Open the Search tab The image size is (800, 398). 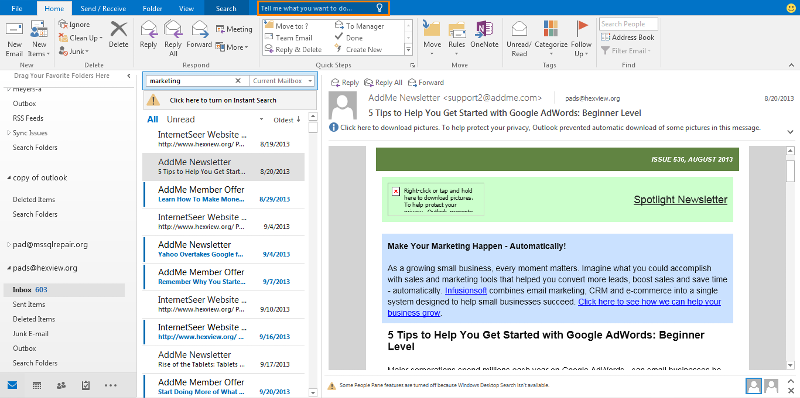(x=226, y=8)
